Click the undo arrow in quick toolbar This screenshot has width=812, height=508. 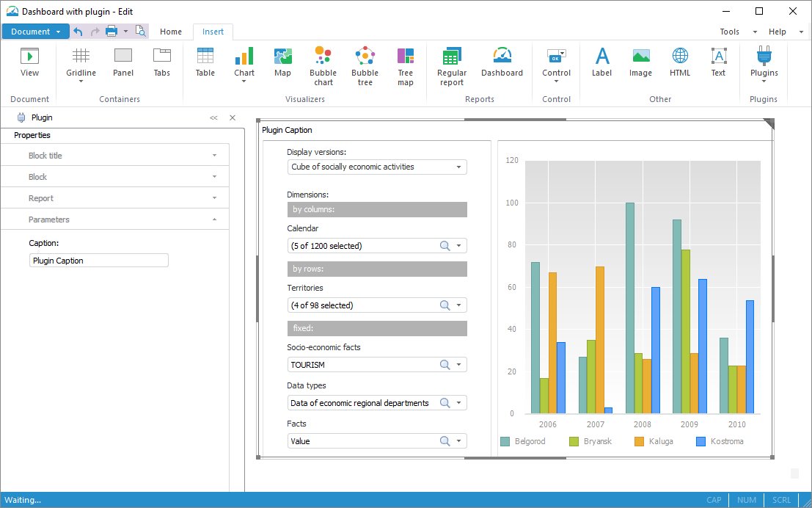pos(78,32)
